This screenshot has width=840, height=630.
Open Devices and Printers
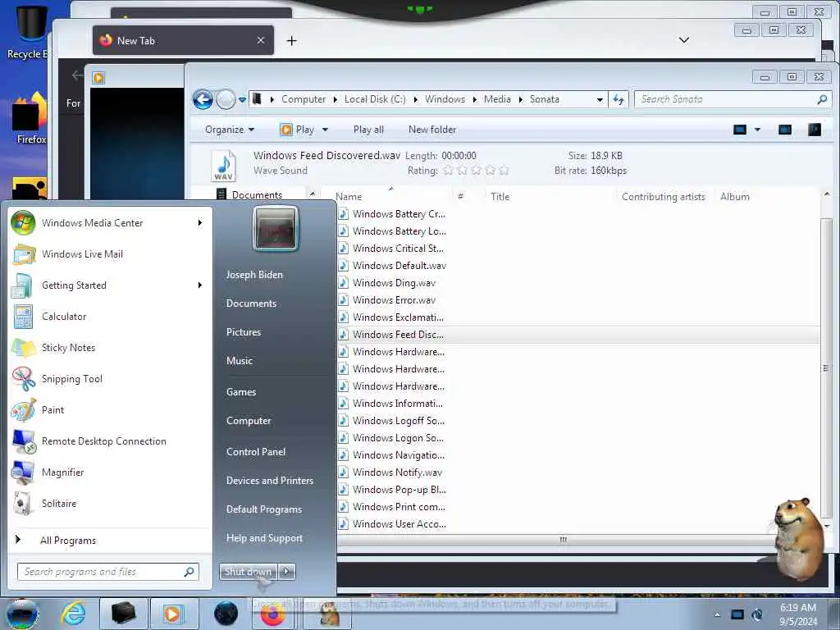tap(269, 481)
